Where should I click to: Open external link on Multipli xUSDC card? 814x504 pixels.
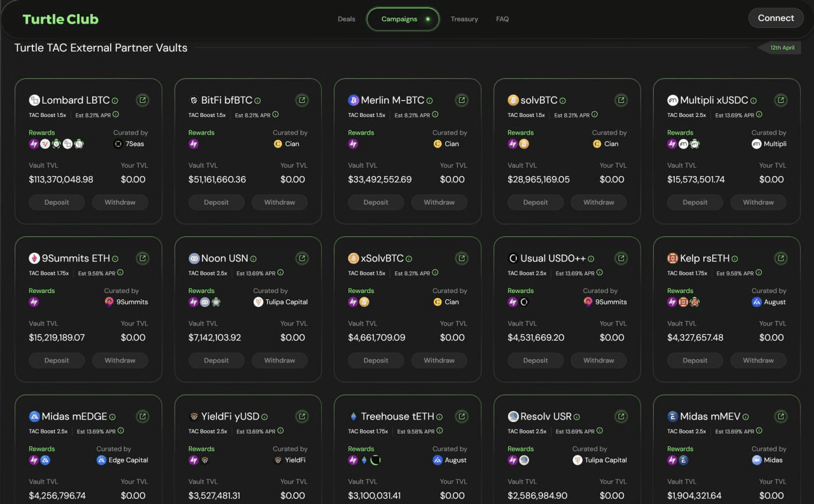[781, 100]
